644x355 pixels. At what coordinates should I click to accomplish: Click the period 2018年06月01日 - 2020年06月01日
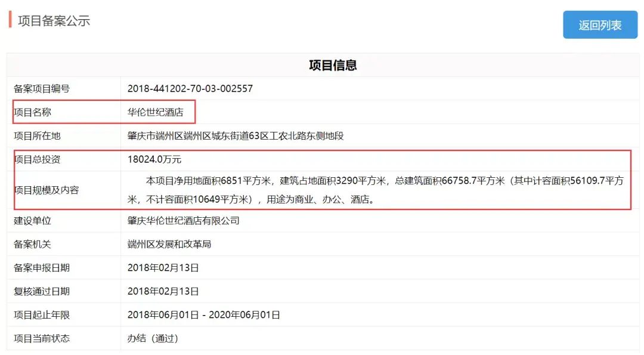tap(203, 315)
